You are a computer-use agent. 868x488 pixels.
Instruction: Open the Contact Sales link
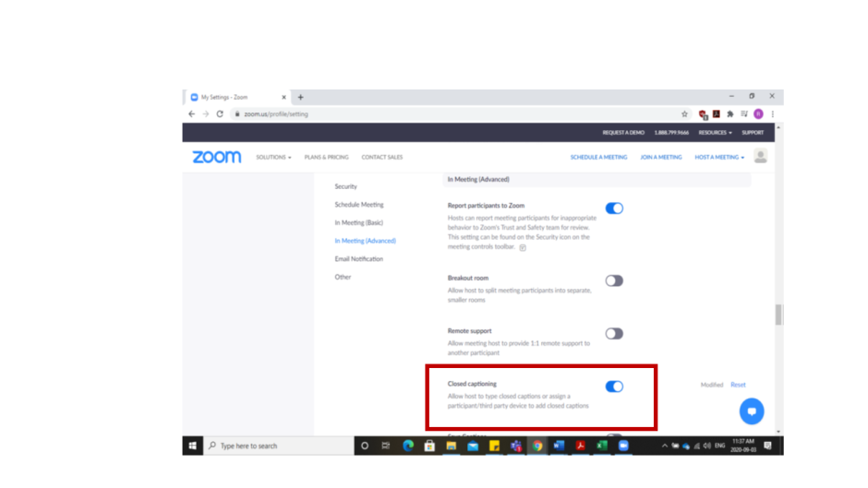(x=382, y=157)
